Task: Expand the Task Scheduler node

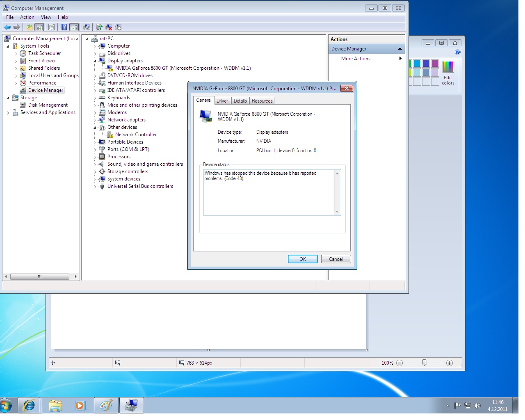Action: coord(16,54)
